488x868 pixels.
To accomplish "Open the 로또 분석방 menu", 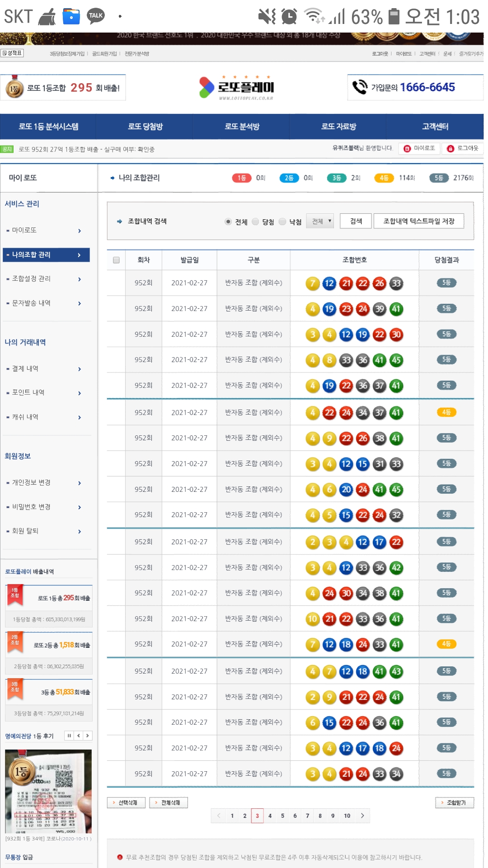I will tap(242, 127).
